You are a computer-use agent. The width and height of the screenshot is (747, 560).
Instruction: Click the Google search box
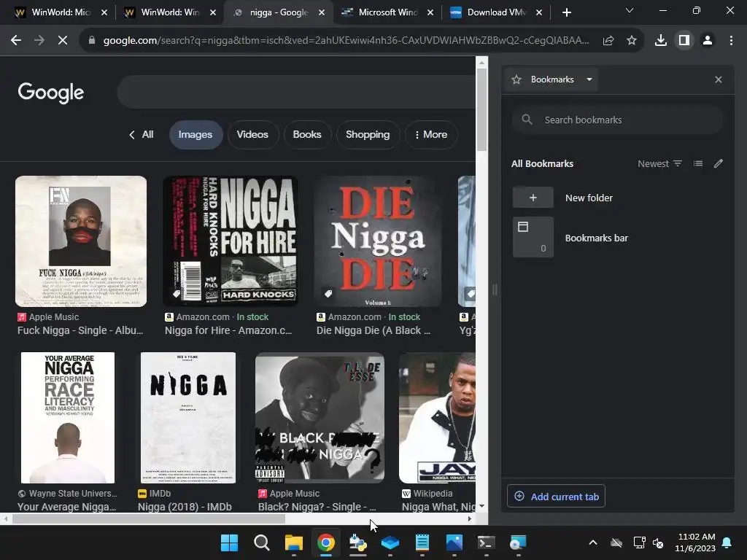coord(296,91)
